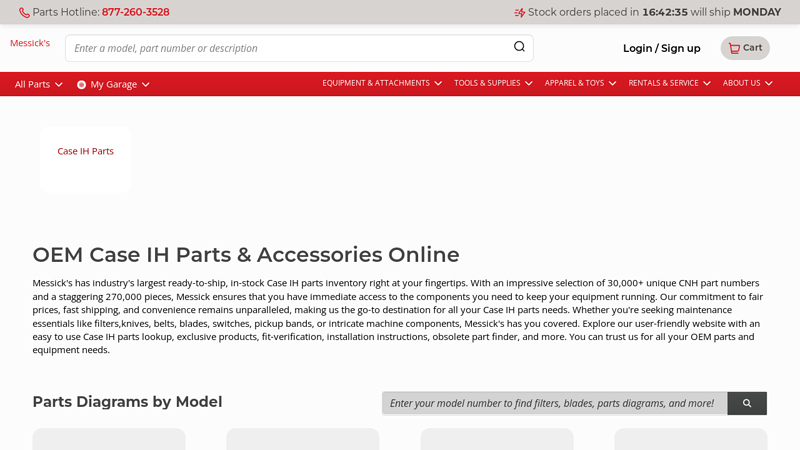Image resolution: width=800 pixels, height=450 pixels.
Task: Expand chevron beside Equipment & Attachments
Action: click(x=438, y=83)
